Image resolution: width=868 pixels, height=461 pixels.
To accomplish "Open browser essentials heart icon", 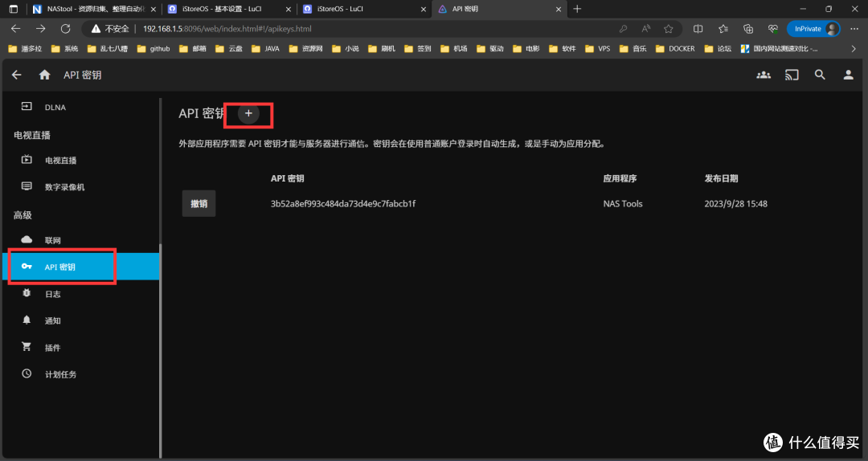I will click(773, 29).
